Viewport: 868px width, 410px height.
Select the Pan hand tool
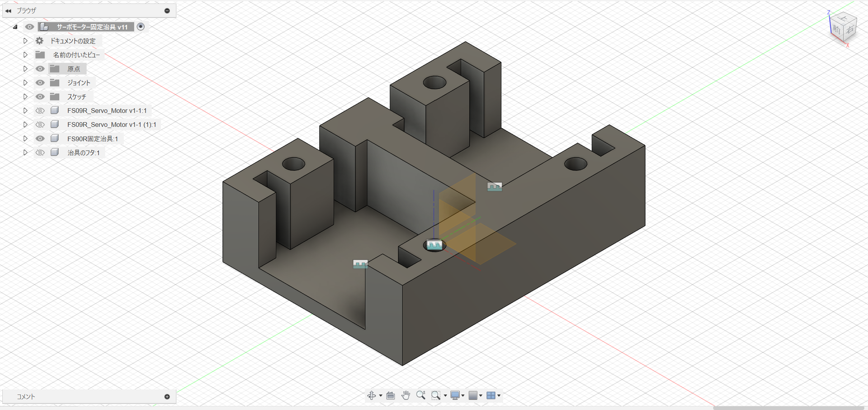(x=406, y=395)
